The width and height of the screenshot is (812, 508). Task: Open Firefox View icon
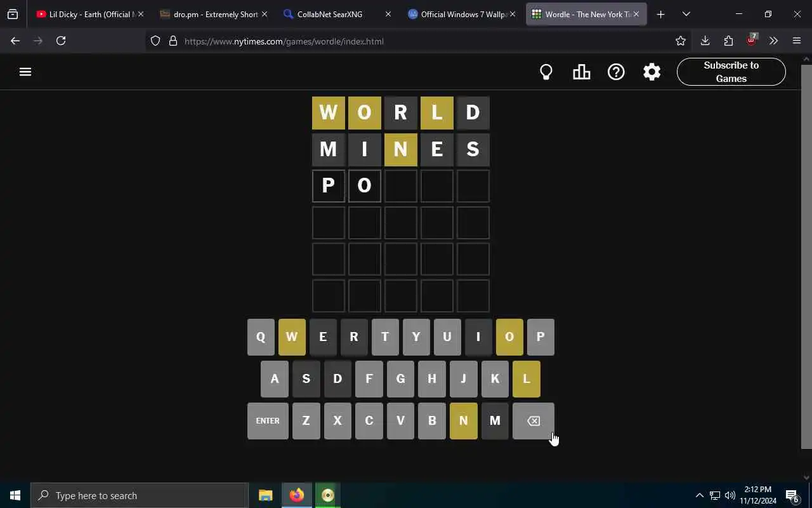(x=13, y=14)
